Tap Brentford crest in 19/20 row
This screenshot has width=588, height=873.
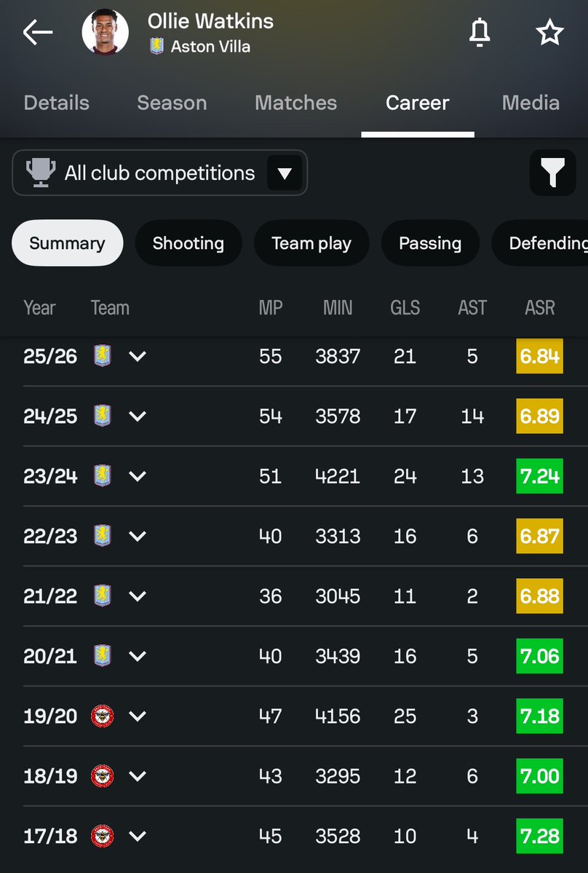pos(103,716)
